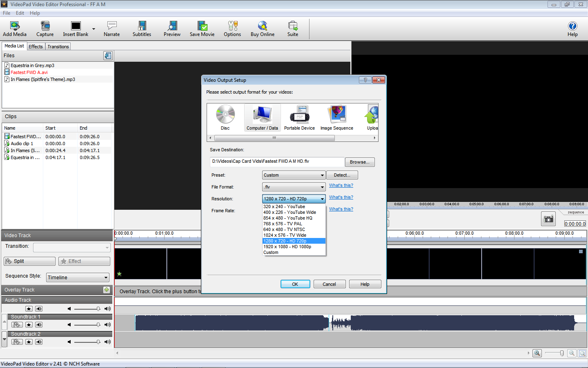Open Options from the toolbar
588x368 pixels.
coord(232,29)
